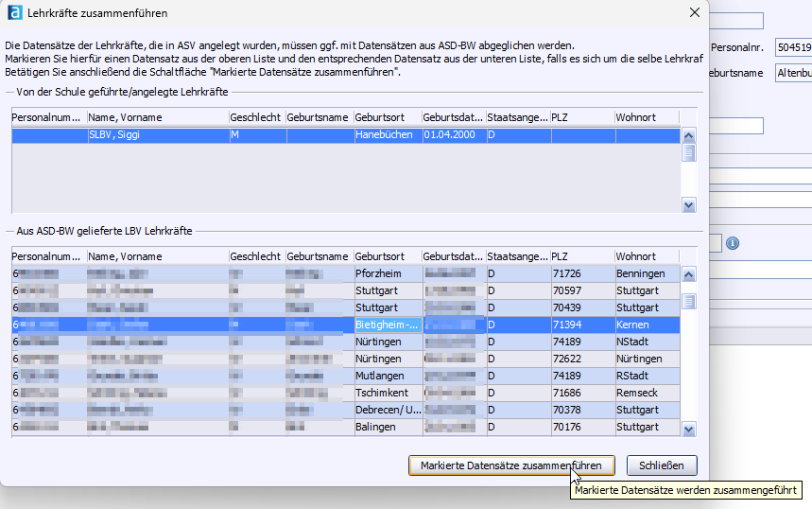Select the Balingen row in lower list
Viewport: 812px width, 509px height.
(x=378, y=427)
